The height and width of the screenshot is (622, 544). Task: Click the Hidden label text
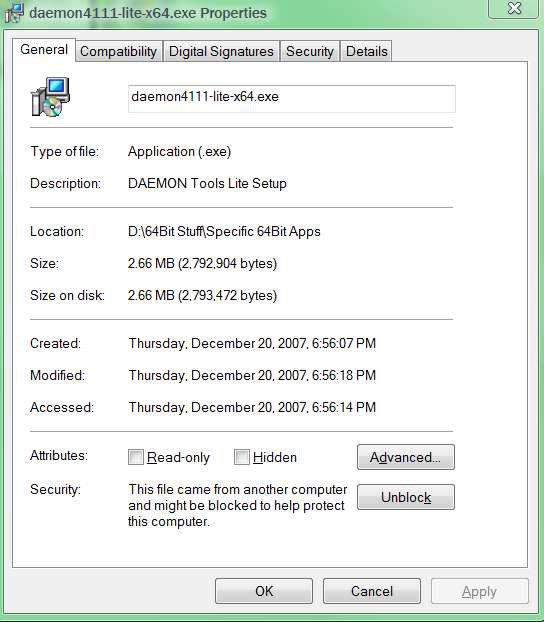click(275, 457)
